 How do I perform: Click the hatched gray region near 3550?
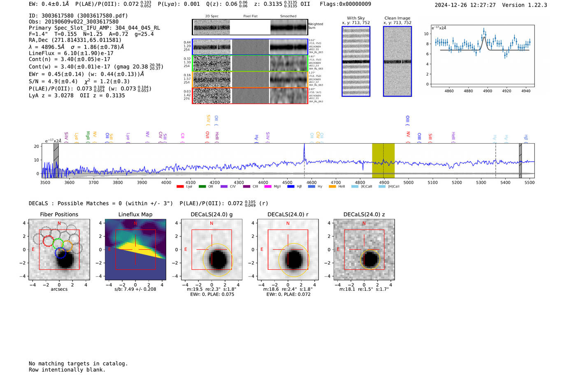point(56,155)
